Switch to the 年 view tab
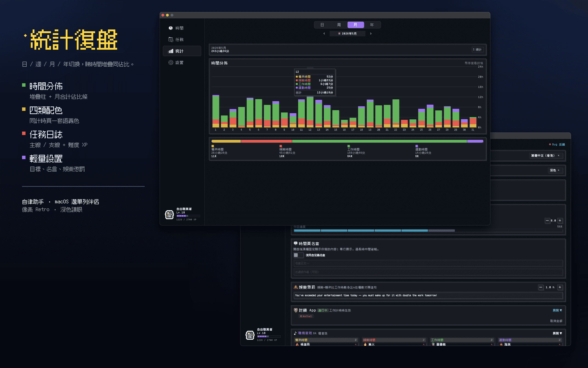Image resolution: width=588 pixels, height=368 pixels. 372,25
